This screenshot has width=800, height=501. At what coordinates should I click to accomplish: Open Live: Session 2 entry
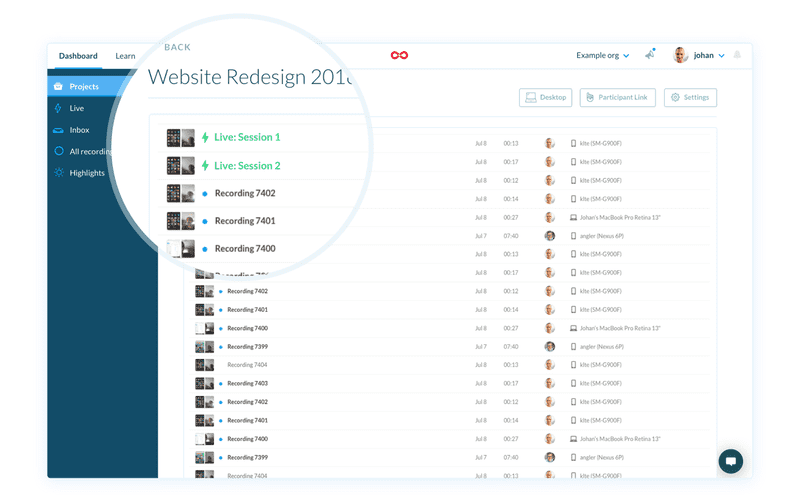(x=247, y=166)
